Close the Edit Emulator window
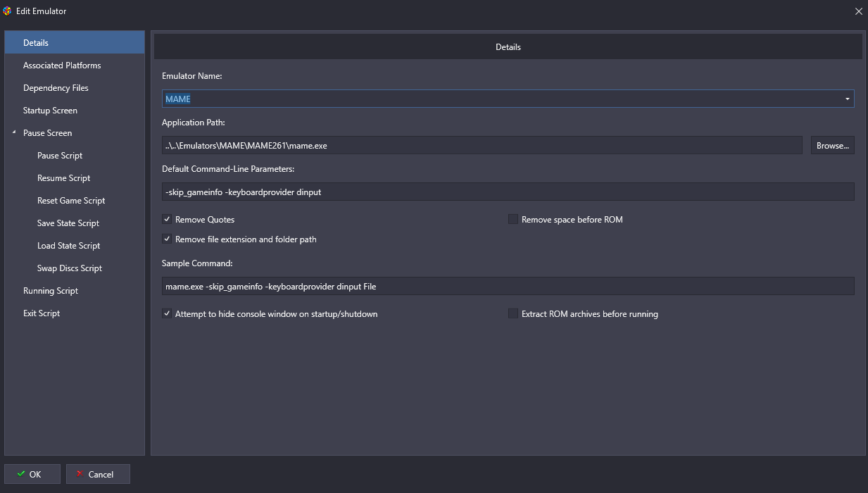Viewport: 868px width, 493px height. pos(858,11)
